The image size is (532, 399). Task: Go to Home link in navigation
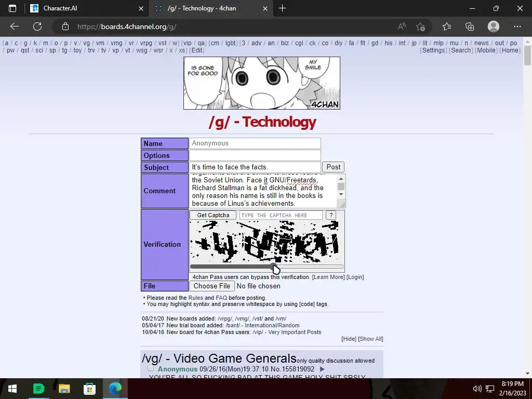(x=510, y=50)
